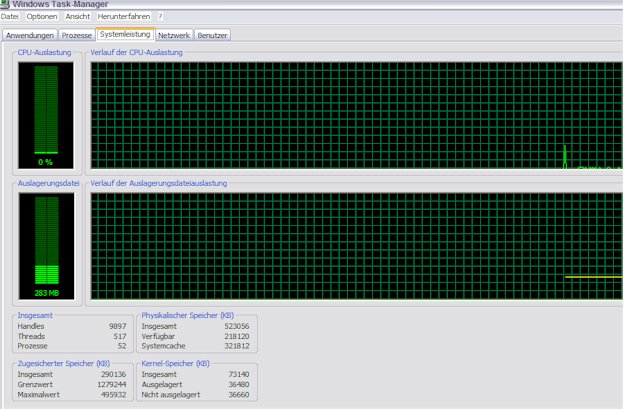Click the 'Handles' label

coord(31,326)
